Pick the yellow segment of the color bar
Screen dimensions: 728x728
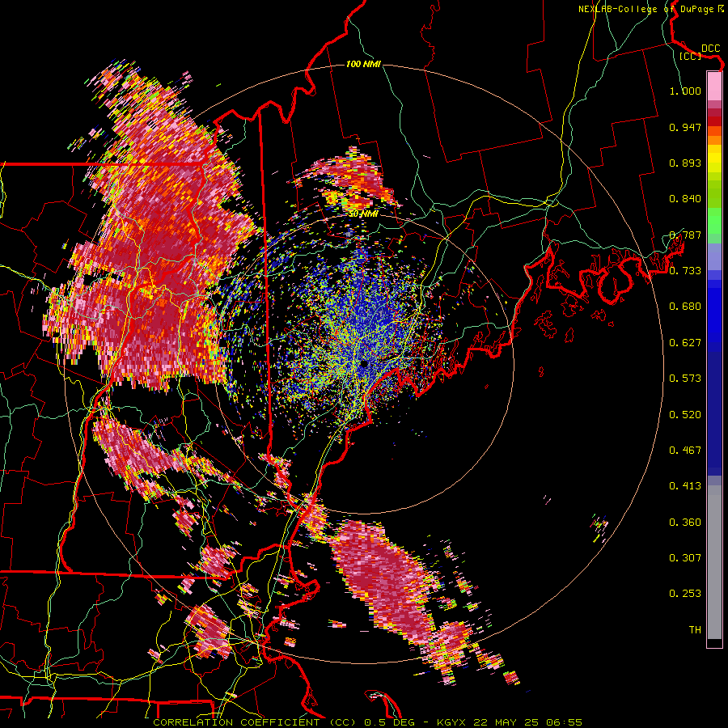click(714, 159)
